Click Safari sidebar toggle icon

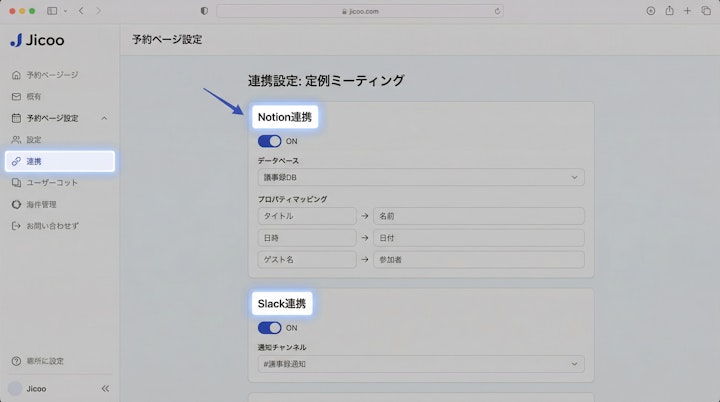click(52, 11)
